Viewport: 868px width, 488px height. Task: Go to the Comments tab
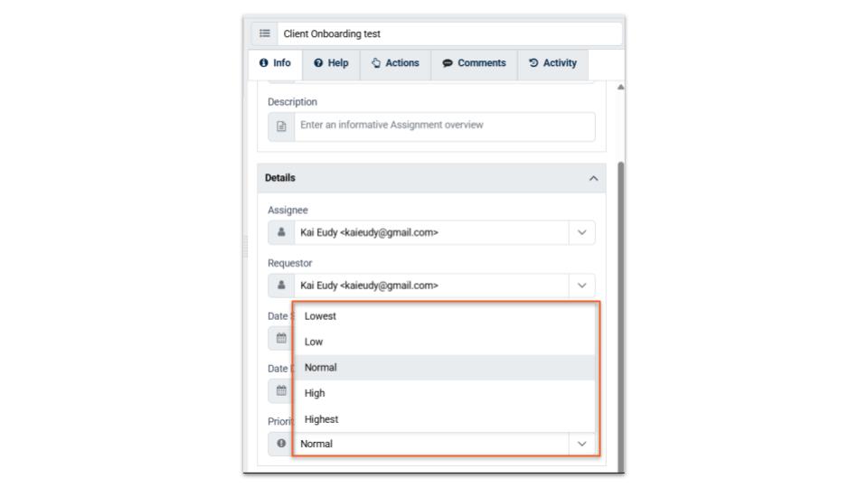point(474,63)
